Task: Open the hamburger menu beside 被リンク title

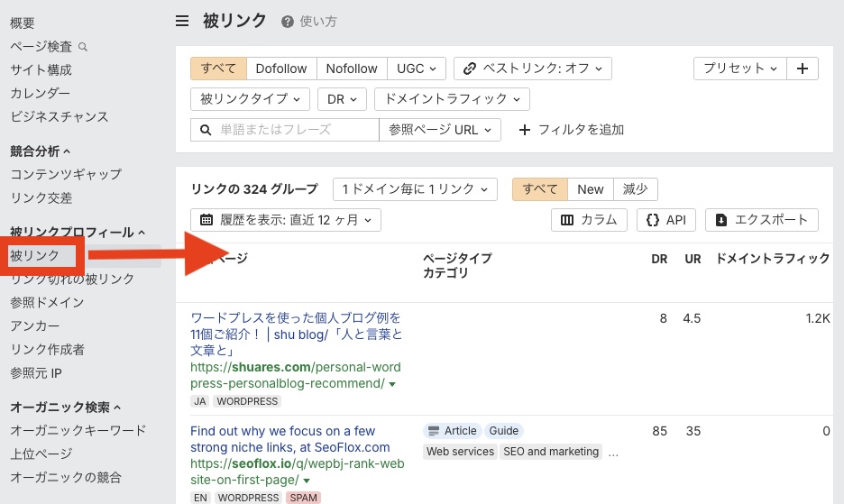Action: click(182, 21)
